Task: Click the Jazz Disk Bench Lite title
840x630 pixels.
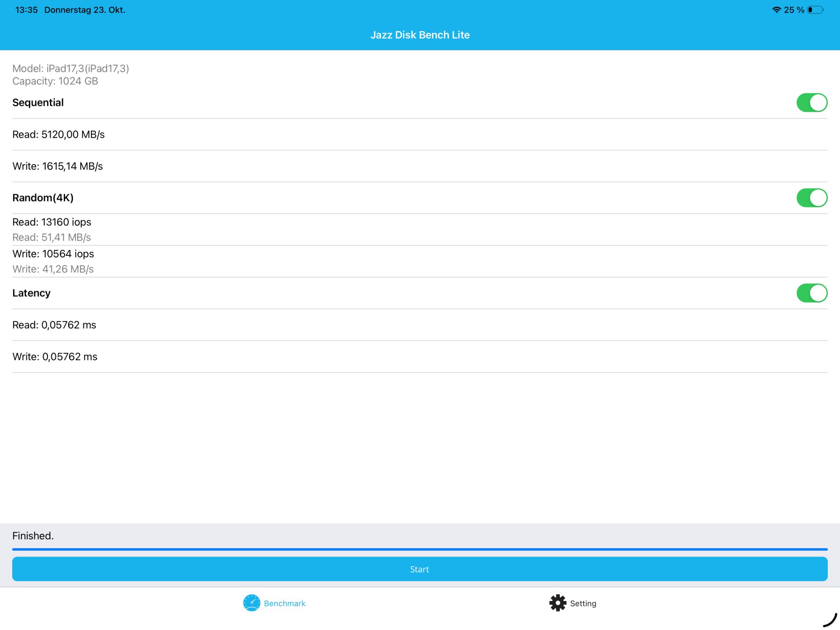Action: [x=420, y=35]
